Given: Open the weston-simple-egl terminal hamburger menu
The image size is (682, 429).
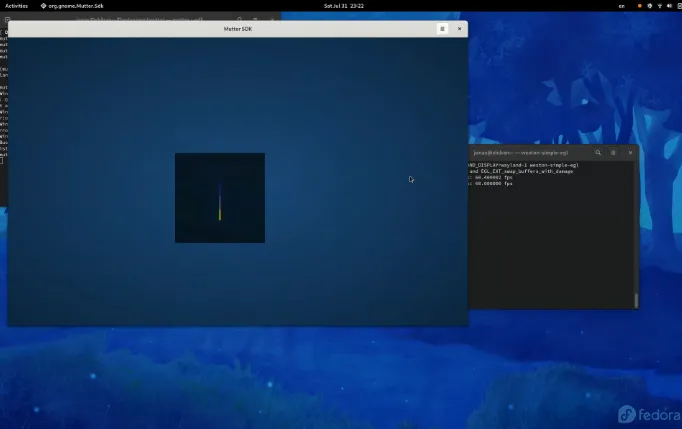Looking at the screenshot, I should pyautogui.click(x=613, y=153).
